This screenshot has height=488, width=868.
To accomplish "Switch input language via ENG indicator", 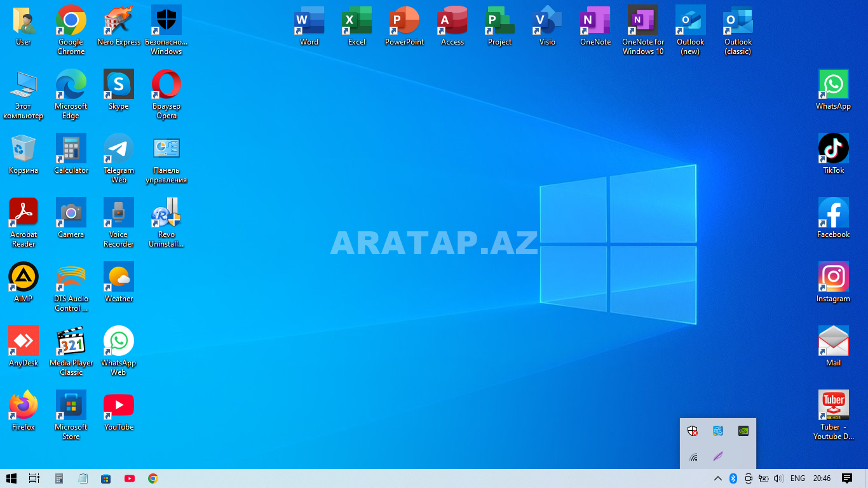I will pos(797,478).
